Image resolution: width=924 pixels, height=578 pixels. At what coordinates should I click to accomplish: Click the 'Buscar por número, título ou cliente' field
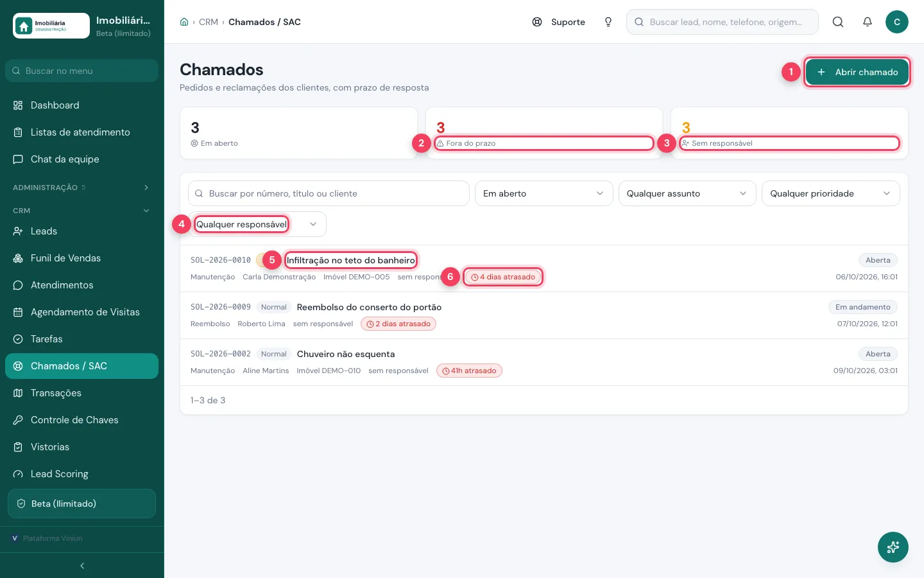pos(329,193)
